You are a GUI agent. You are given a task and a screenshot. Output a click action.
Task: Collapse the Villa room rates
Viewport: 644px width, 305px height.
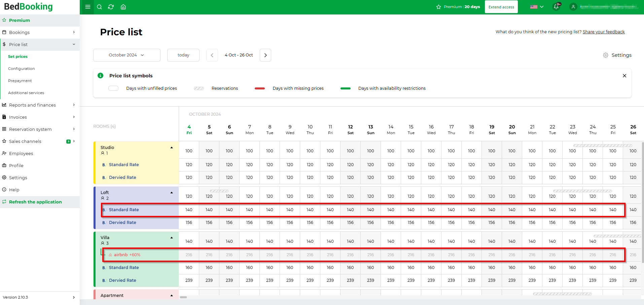pyautogui.click(x=172, y=238)
